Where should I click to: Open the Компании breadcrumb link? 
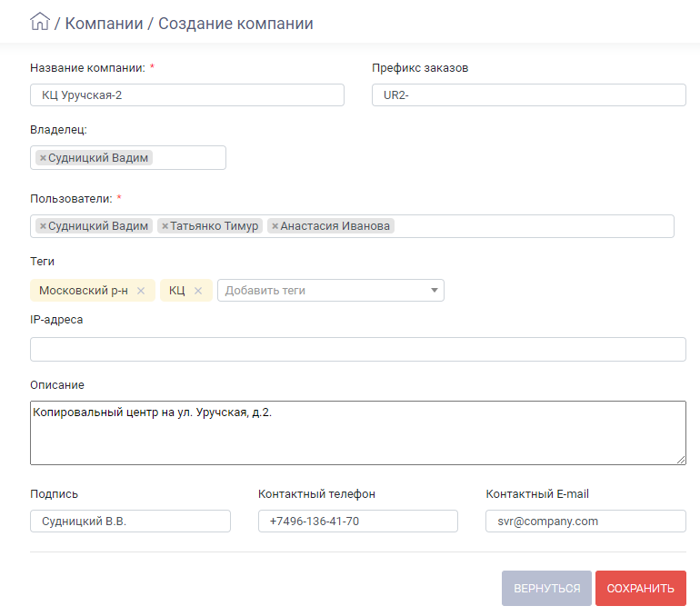coord(104,24)
